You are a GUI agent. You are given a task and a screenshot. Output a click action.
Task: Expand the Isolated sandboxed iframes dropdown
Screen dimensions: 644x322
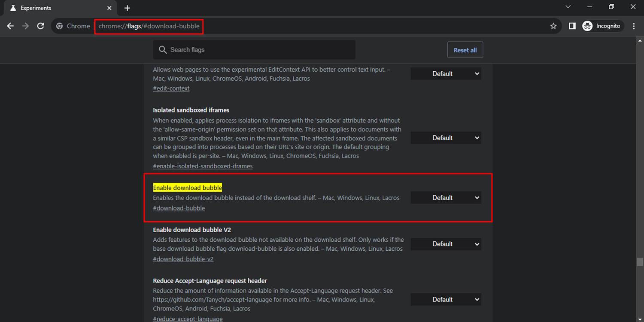point(446,138)
